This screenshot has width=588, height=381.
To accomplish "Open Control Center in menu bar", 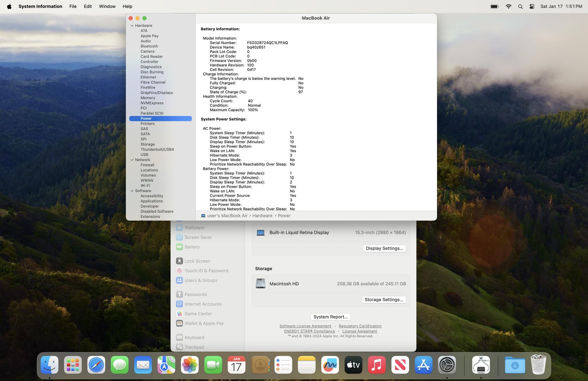I will click(x=532, y=6).
